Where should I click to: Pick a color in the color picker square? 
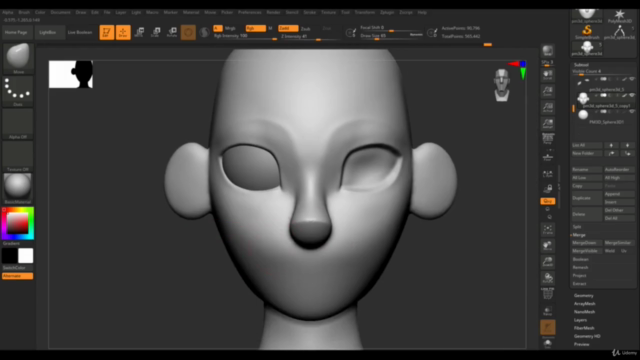pos(18,223)
